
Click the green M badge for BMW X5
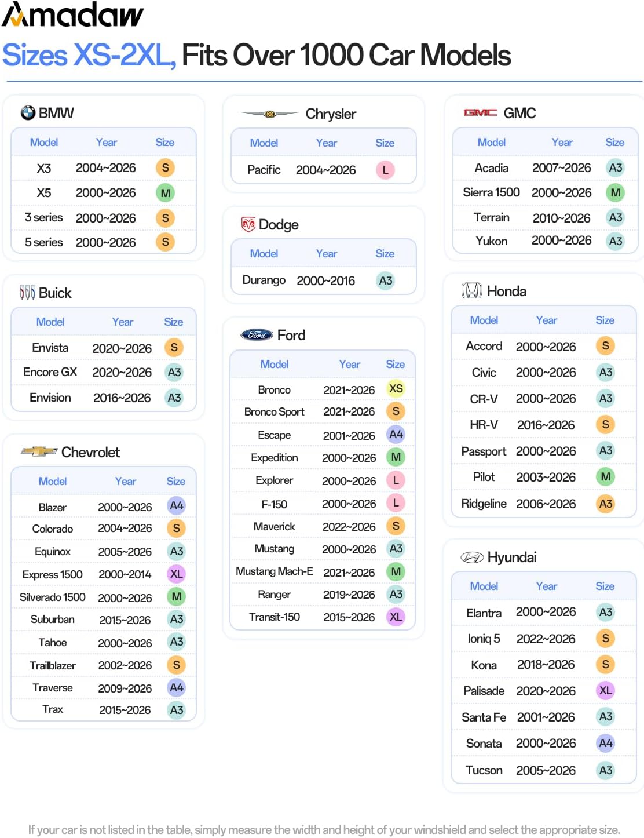(165, 193)
